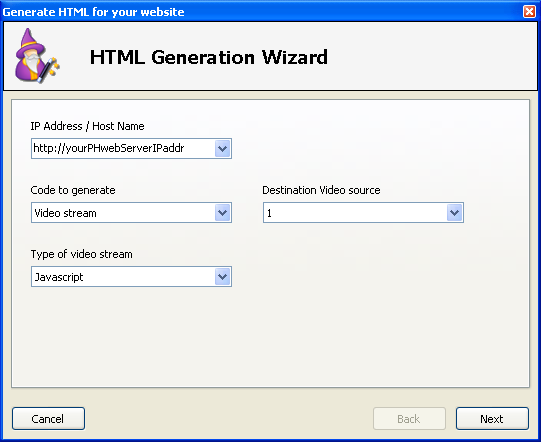The image size is (541, 442).
Task: Click the Generate HTML for your website title bar
Action: click(262, 11)
